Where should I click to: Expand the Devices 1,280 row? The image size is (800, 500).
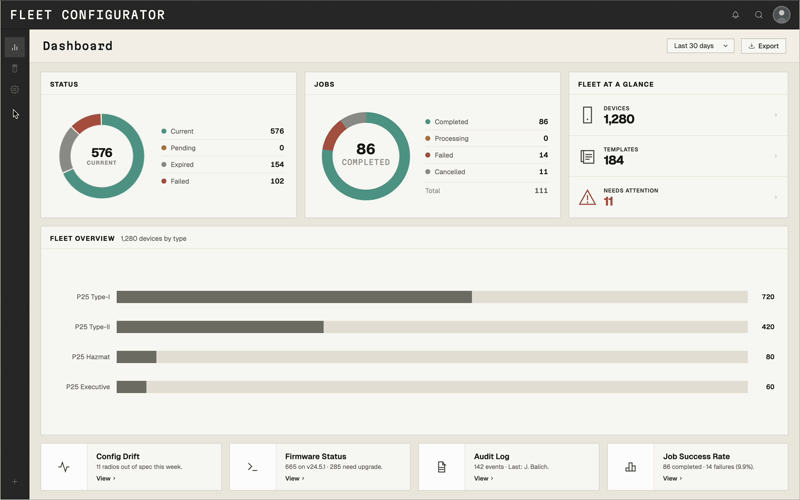coord(678,115)
